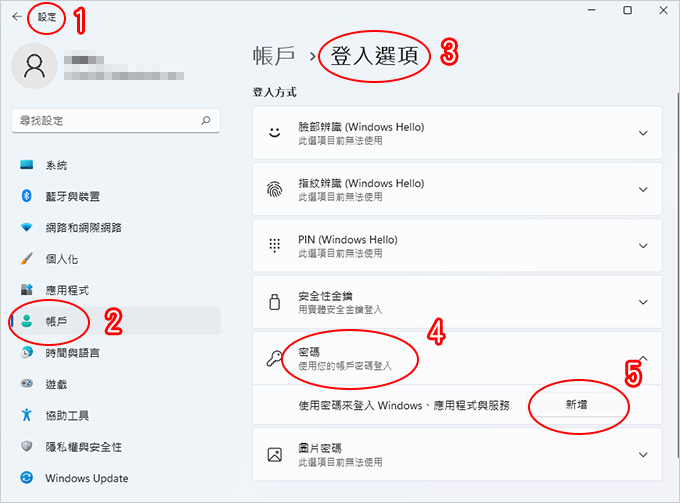Viewport: 680px width, 503px height.
Task: Click text 使用密碼來登入 Windows、應用程式與服務
Action: tap(404, 405)
